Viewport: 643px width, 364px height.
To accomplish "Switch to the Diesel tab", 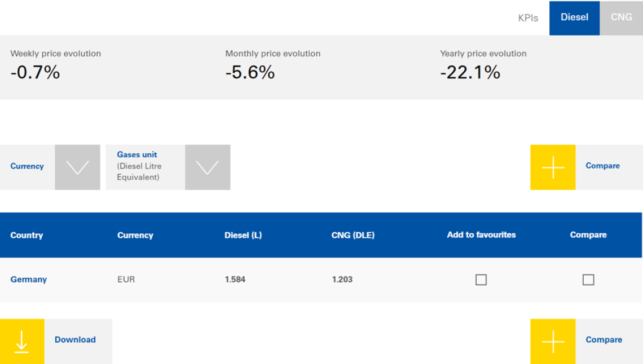I will pos(574,17).
